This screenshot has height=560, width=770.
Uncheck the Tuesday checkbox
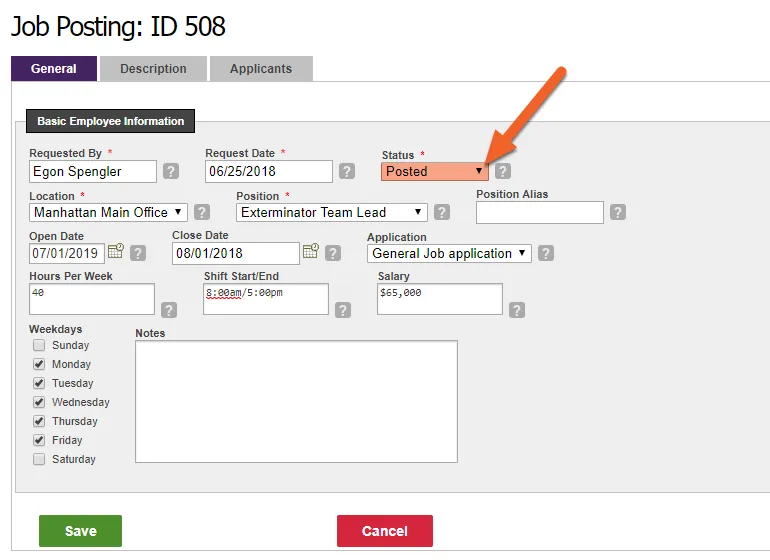(x=39, y=383)
